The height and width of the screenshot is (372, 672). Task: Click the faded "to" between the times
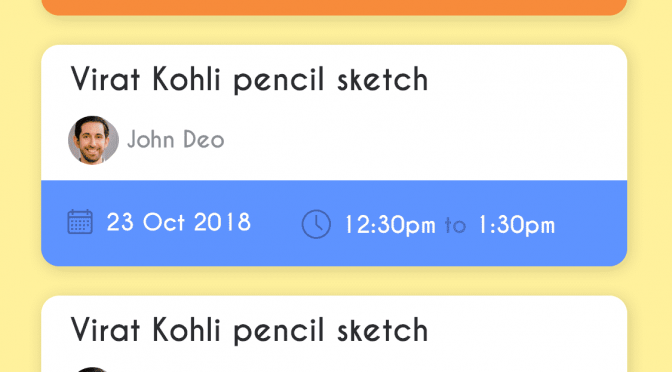456,225
